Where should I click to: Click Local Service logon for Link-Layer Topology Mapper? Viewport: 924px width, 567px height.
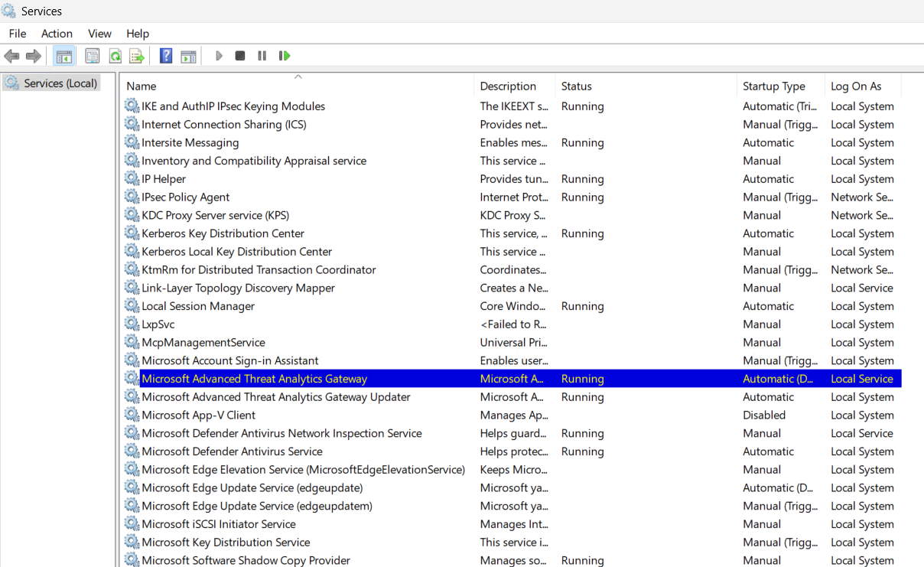[862, 288]
